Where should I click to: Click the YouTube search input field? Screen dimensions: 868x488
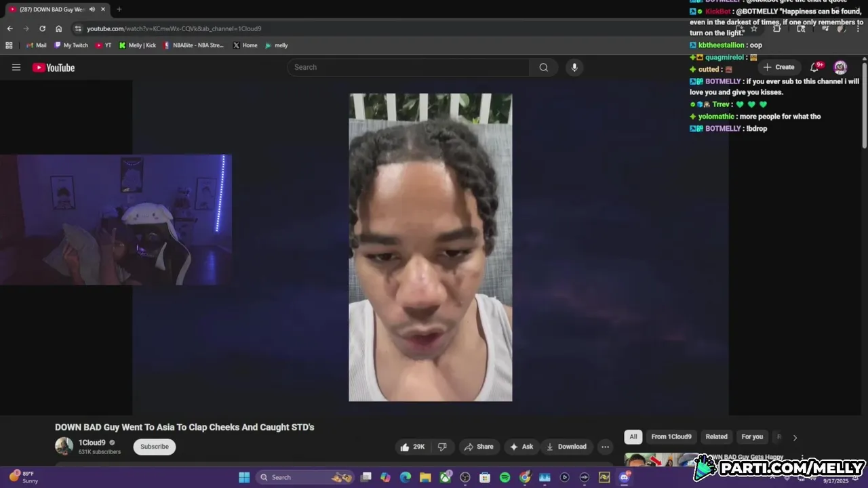[x=408, y=67]
